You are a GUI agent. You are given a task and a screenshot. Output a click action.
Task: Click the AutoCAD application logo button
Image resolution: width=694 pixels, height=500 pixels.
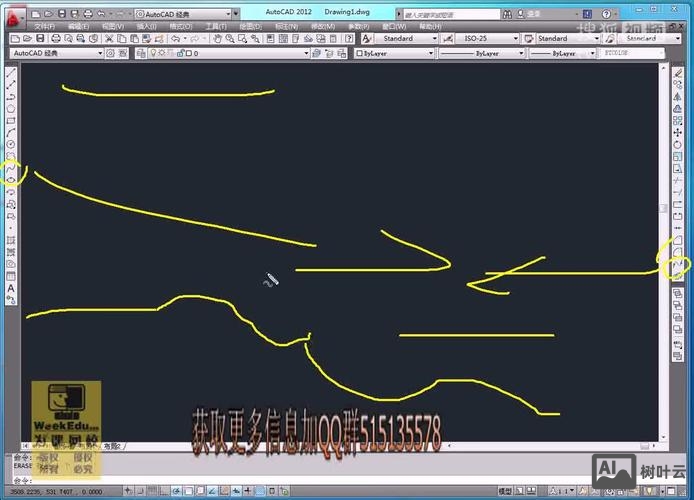(x=12, y=18)
